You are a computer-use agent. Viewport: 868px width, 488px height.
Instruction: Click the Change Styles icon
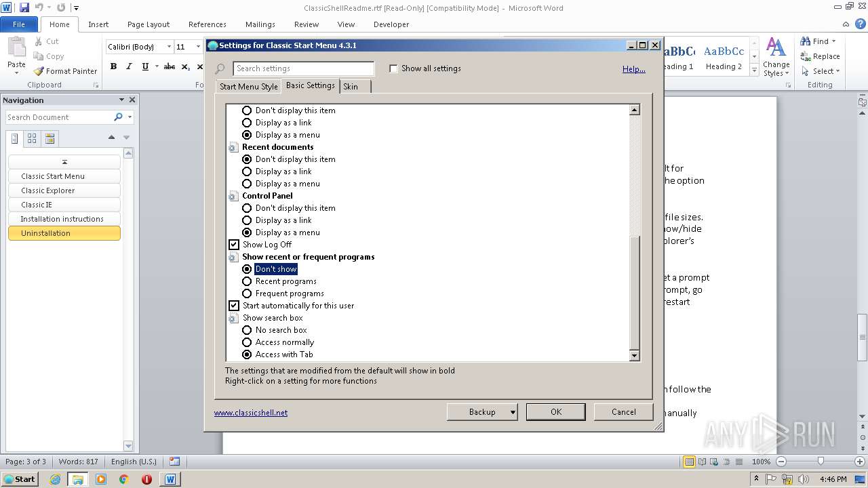click(x=776, y=47)
